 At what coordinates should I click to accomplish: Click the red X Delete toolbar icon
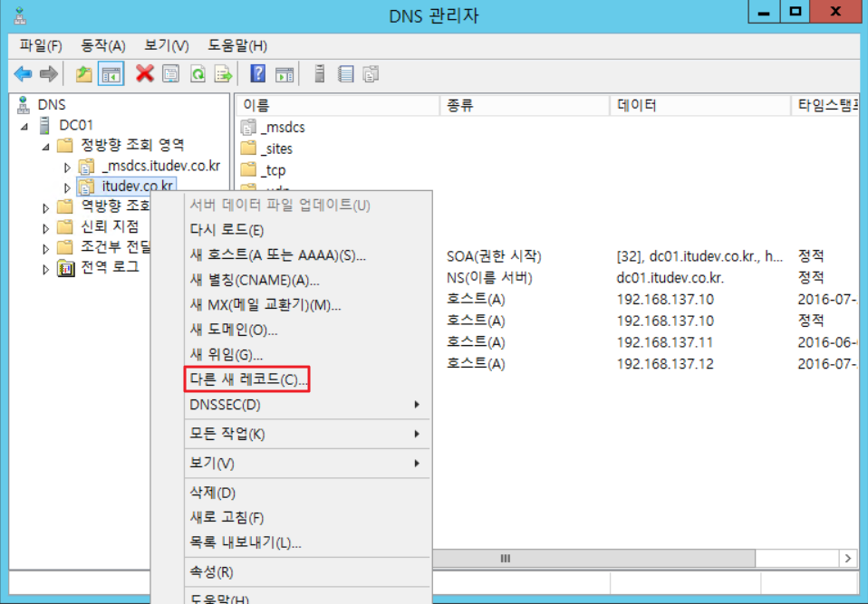pyautogui.click(x=144, y=74)
